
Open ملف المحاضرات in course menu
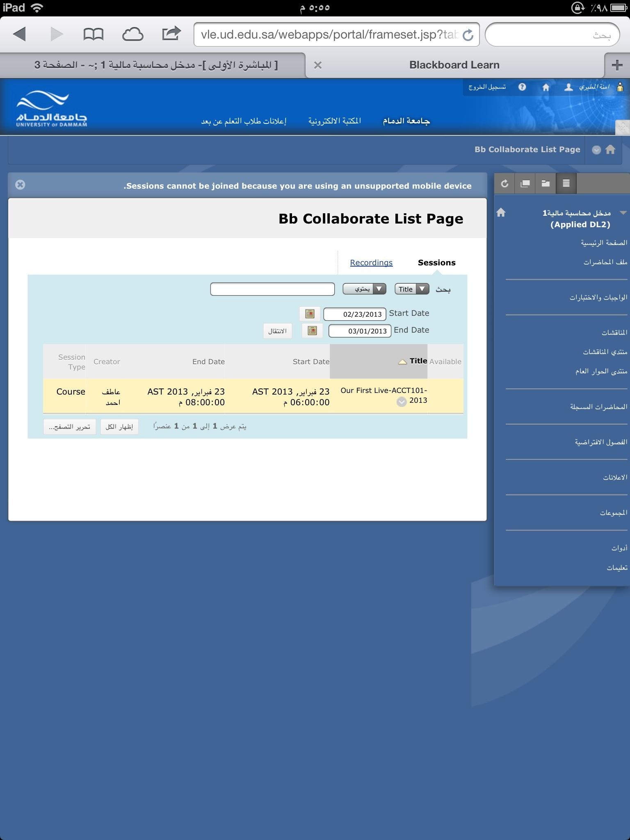[x=605, y=262]
